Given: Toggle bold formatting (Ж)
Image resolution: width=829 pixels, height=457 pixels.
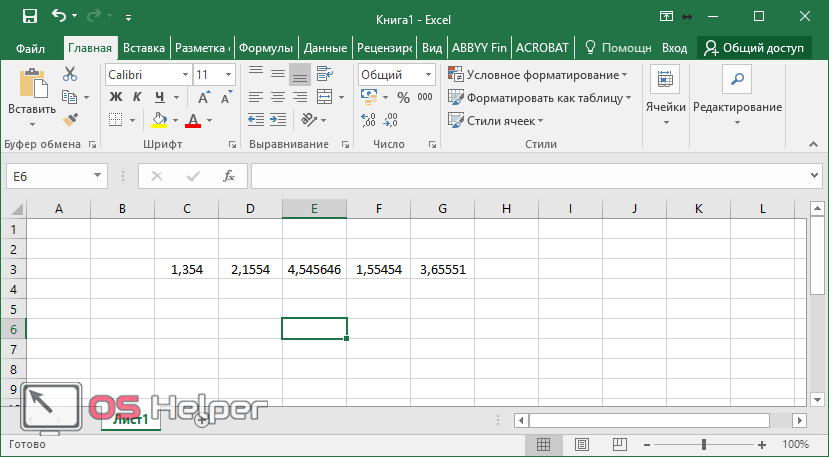Looking at the screenshot, I should (x=114, y=97).
